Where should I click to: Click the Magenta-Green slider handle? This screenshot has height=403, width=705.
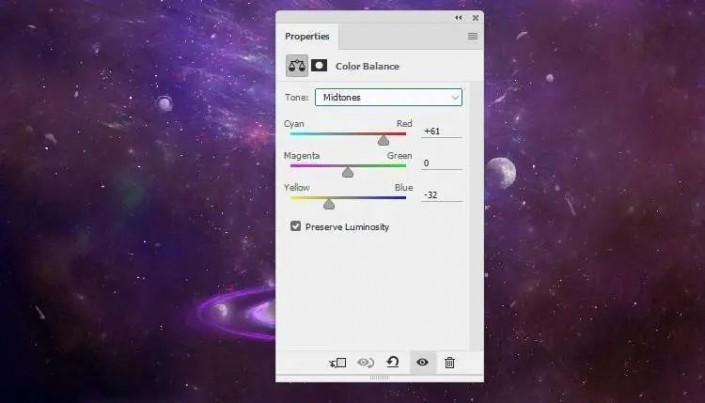348,172
